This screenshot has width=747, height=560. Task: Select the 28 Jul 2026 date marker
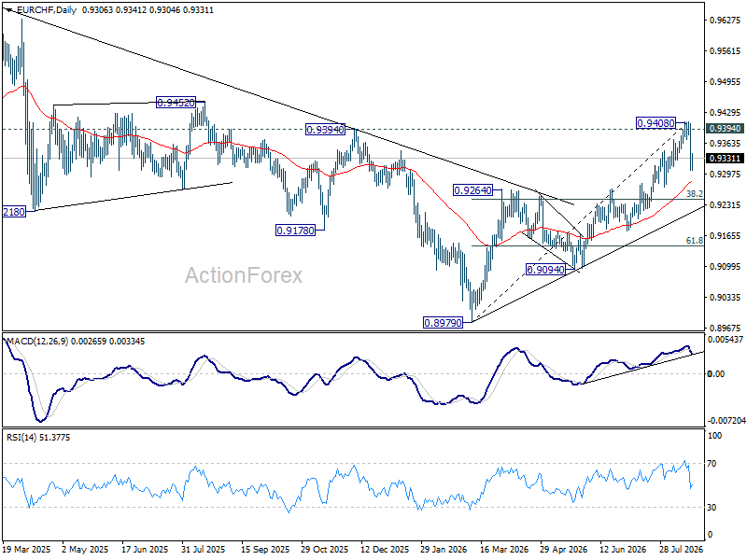tap(682, 549)
